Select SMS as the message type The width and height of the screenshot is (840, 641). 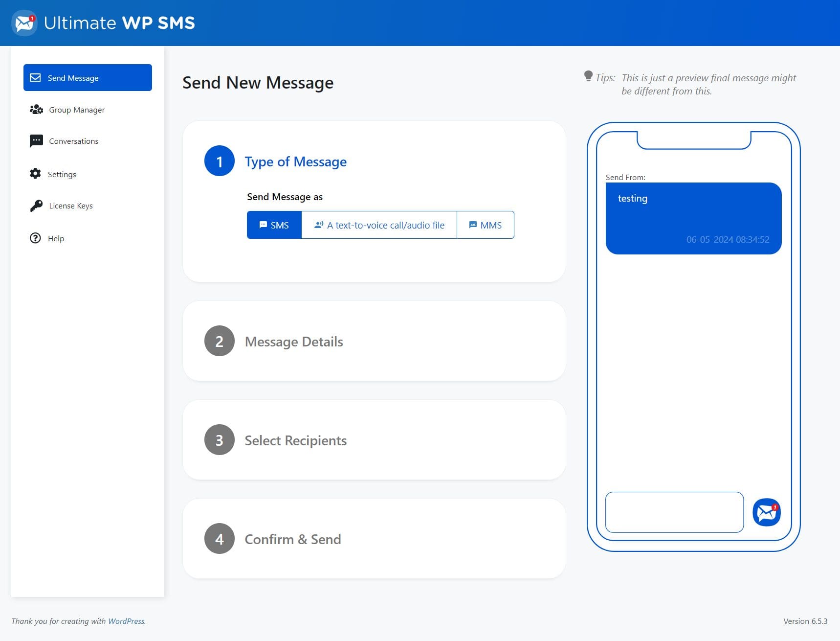pos(274,225)
